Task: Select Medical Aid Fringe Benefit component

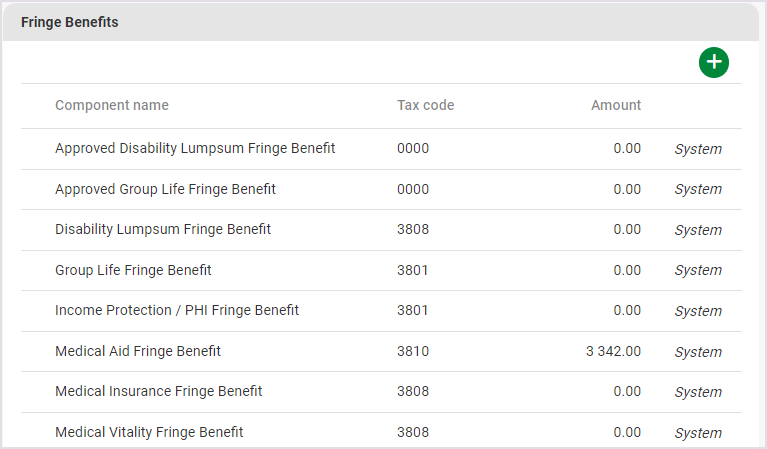Action: click(138, 351)
